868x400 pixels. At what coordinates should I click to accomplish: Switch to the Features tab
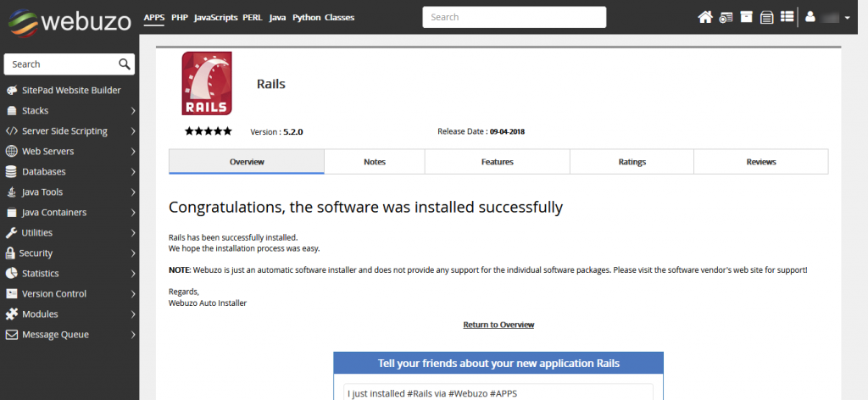click(497, 162)
